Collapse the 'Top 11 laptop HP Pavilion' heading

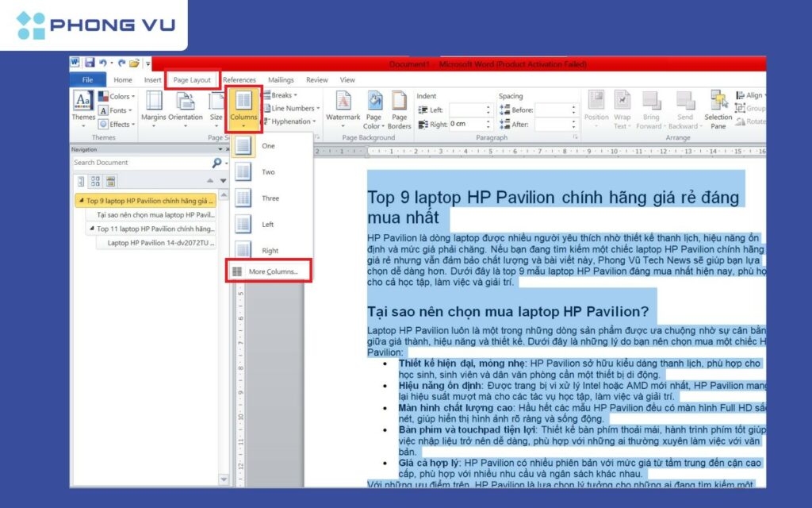(x=91, y=229)
